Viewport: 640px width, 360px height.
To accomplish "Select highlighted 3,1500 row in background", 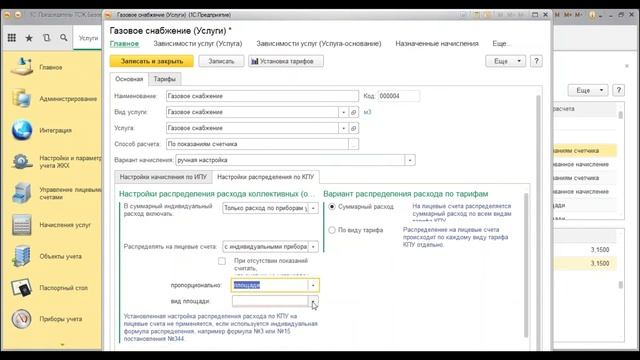I will pos(584,263).
